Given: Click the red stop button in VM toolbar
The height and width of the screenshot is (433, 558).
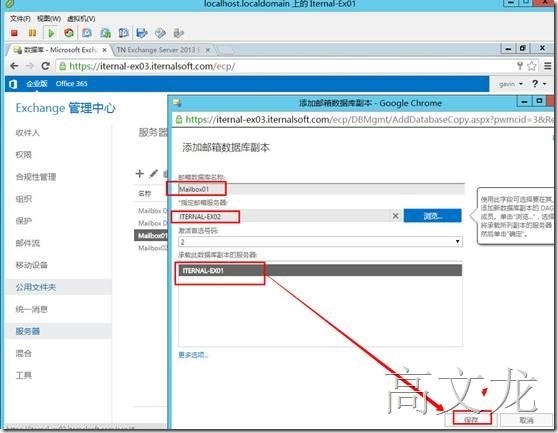Looking at the screenshot, I should pos(14,33).
